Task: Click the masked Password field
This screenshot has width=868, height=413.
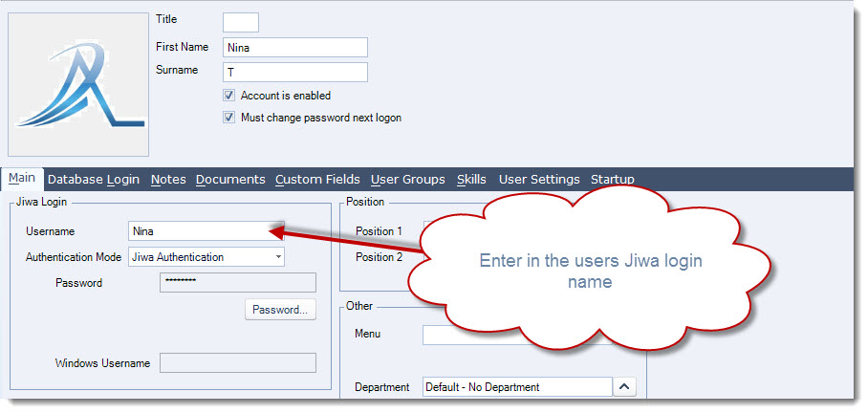Action: (237, 282)
